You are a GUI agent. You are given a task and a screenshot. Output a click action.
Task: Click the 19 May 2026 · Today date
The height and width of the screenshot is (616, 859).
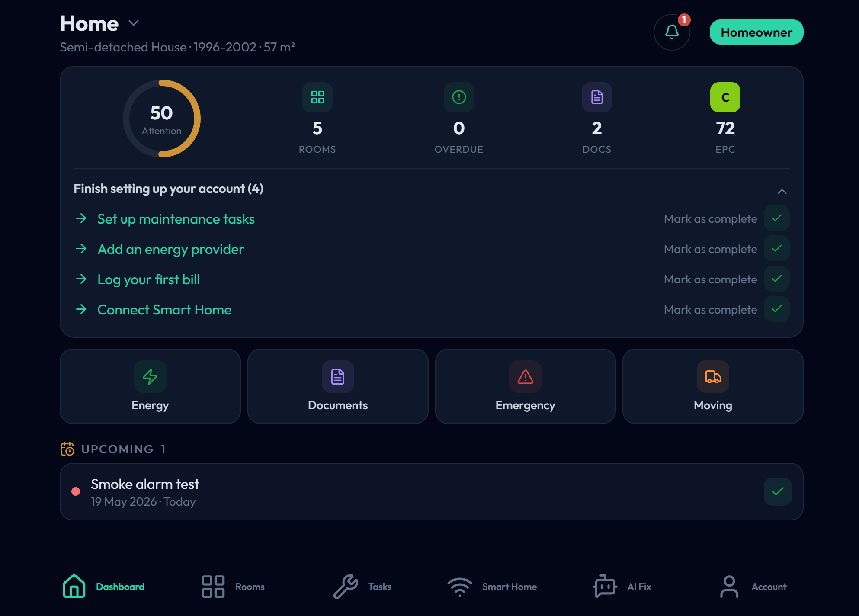click(143, 502)
